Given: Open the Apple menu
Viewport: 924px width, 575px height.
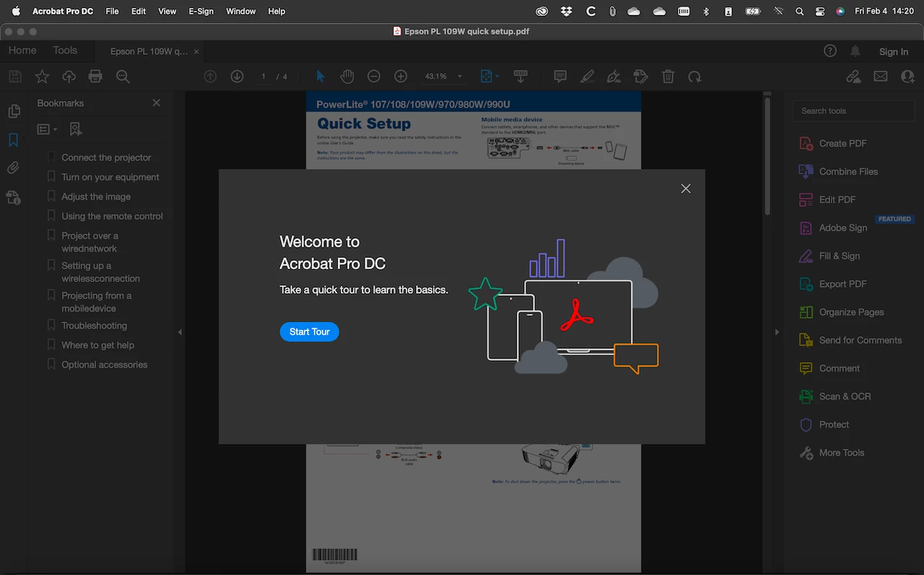Looking at the screenshot, I should coord(16,12).
